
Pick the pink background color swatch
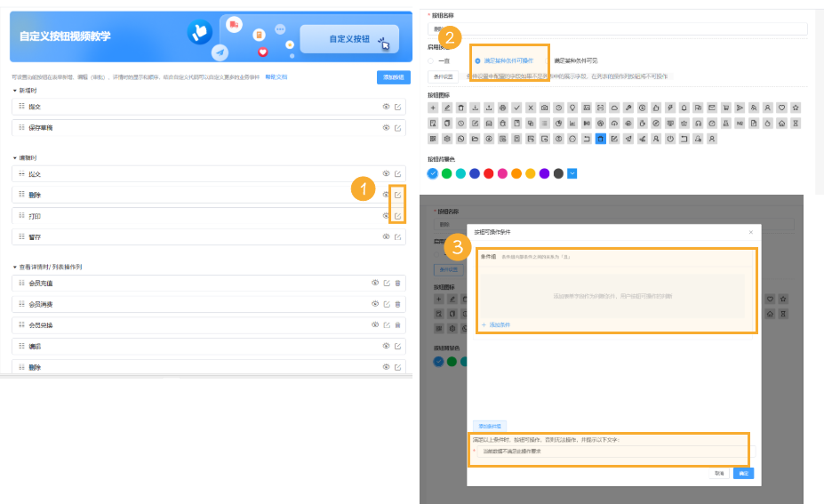[502, 173]
